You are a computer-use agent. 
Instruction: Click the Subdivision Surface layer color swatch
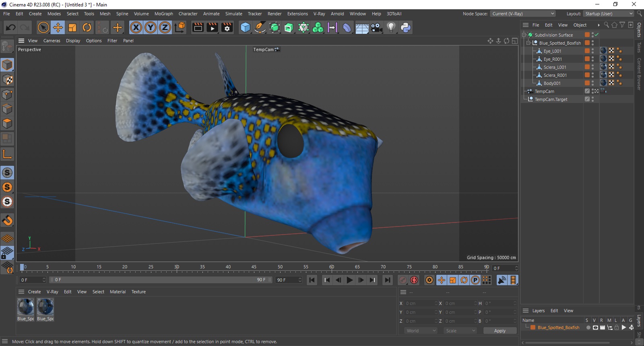click(587, 35)
